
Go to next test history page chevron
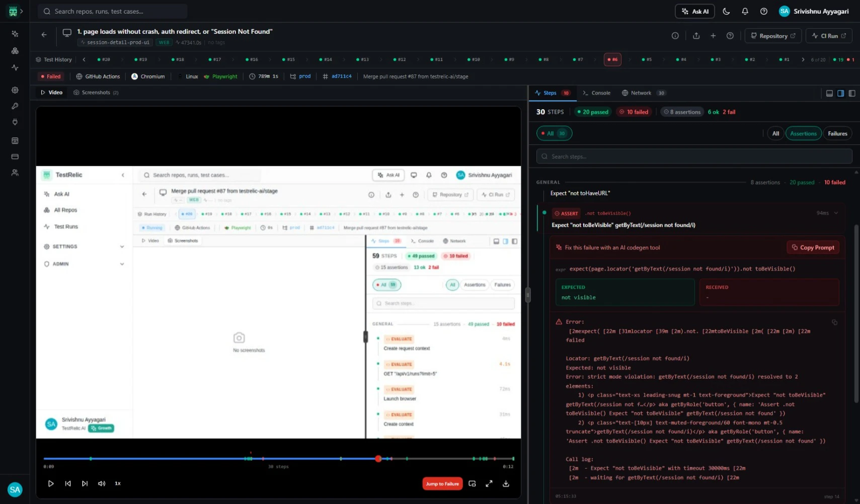[x=803, y=59]
